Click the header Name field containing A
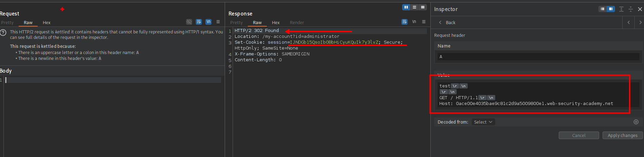Viewport: 644px width, 157px height. pyautogui.click(x=538, y=57)
